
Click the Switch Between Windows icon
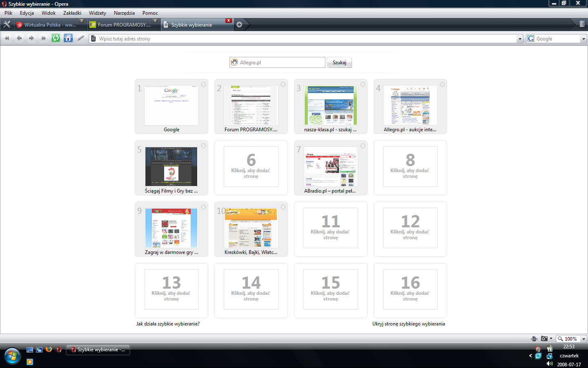[x=39, y=350]
